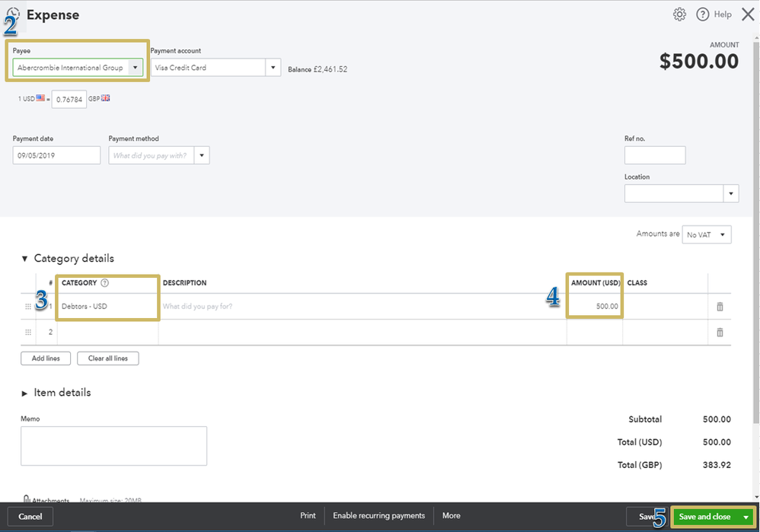Click the Add lines button
760x532 pixels.
point(46,358)
